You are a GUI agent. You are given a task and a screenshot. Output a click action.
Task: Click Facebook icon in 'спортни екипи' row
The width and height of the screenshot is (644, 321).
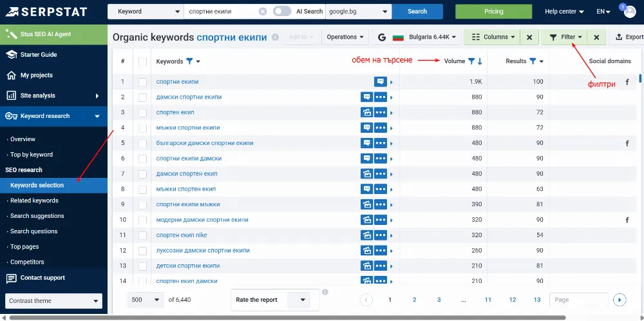(x=627, y=82)
